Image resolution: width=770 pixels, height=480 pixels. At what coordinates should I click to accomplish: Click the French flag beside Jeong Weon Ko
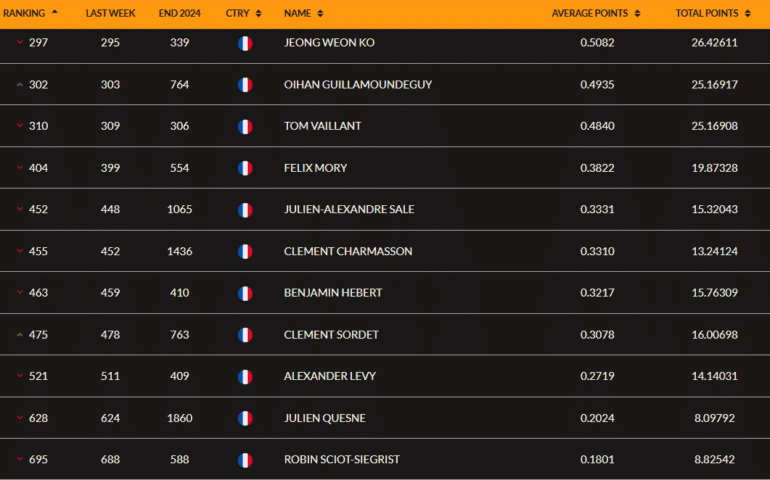(x=245, y=43)
